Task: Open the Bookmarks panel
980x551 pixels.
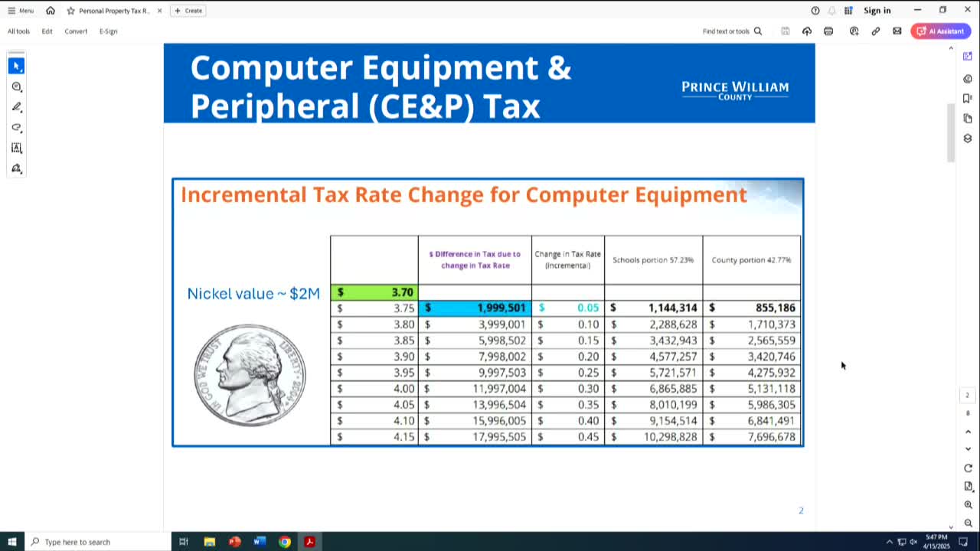Action: (x=968, y=99)
